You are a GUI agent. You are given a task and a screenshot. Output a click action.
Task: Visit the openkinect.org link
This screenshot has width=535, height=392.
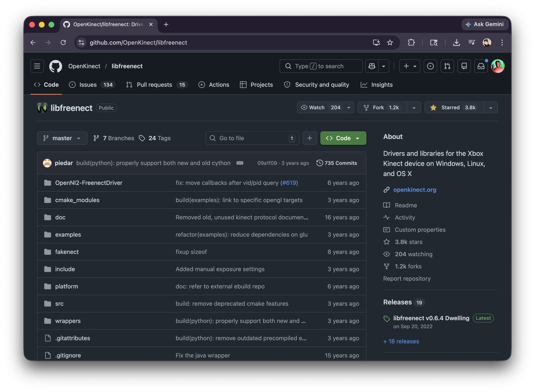(415, 190)
